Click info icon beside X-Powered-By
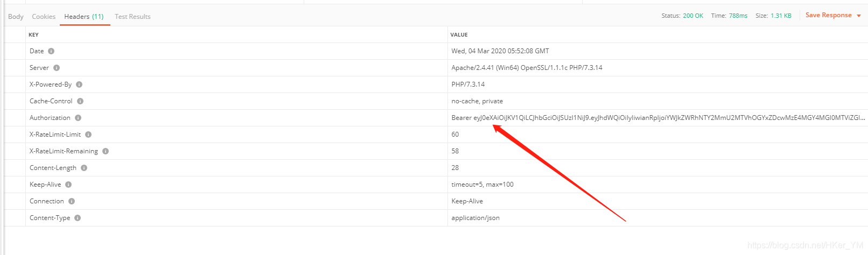Viewport: 868px width, 255px height. 79,84
